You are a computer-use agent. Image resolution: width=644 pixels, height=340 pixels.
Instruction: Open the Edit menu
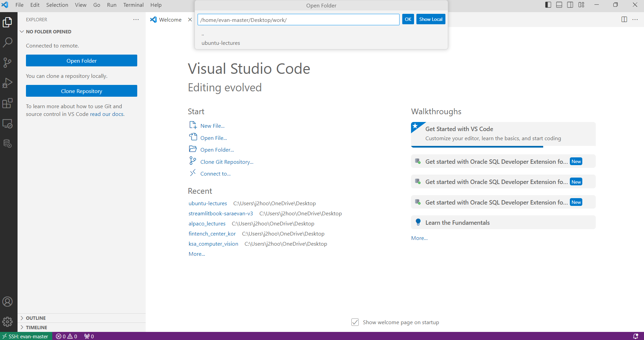[x=35, y=5]
